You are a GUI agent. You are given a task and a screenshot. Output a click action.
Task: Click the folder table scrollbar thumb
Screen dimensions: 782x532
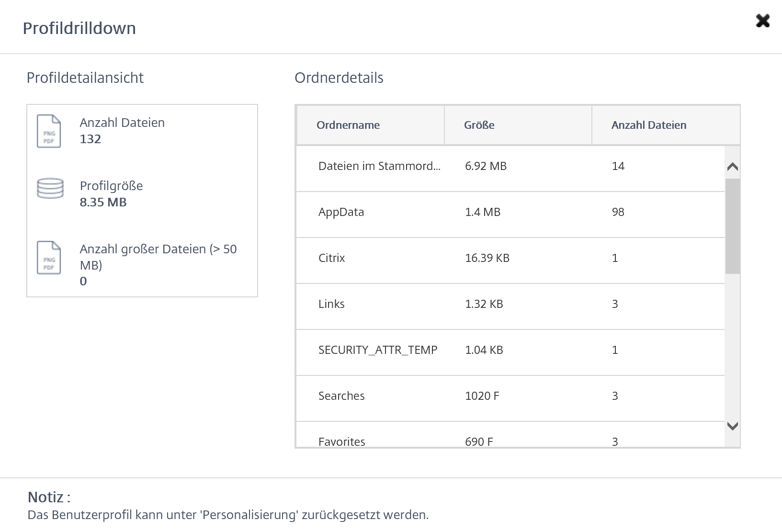click(732, 226)
